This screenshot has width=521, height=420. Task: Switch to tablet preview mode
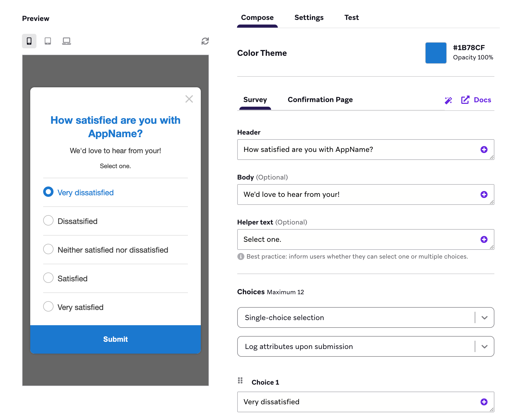coord(48,41)
